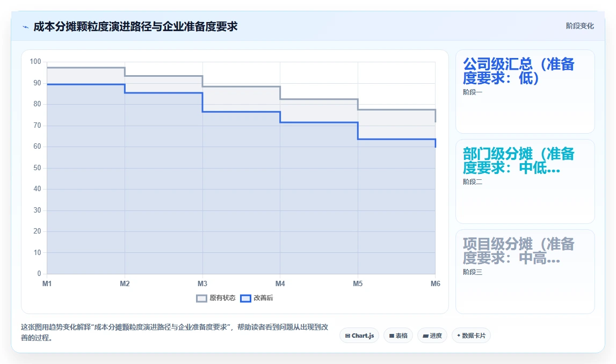
Task: Click the M3 x-axis label
Action: tap(202, 283)
